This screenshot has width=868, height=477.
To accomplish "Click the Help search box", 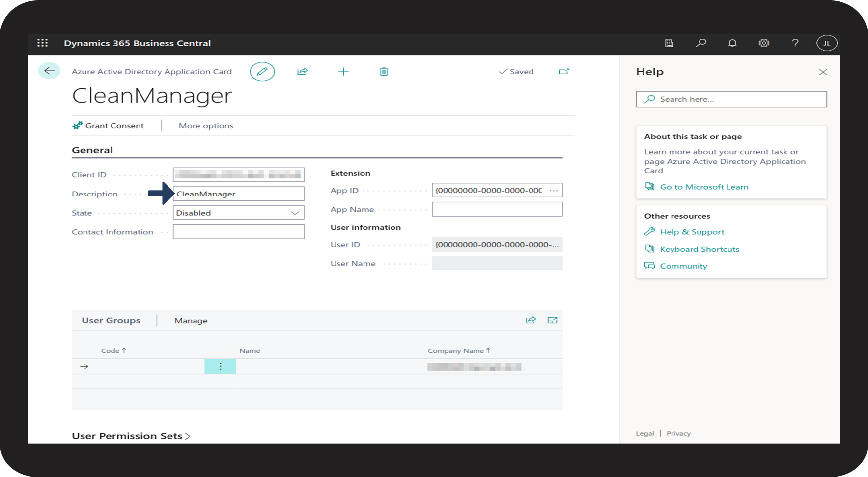I will click(x=731, y=99).
